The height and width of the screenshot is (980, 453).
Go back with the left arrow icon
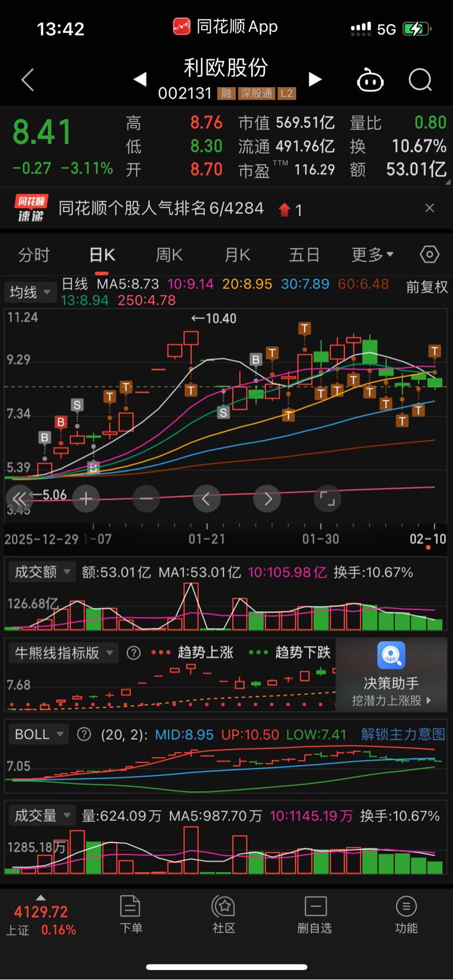point(28,80)
